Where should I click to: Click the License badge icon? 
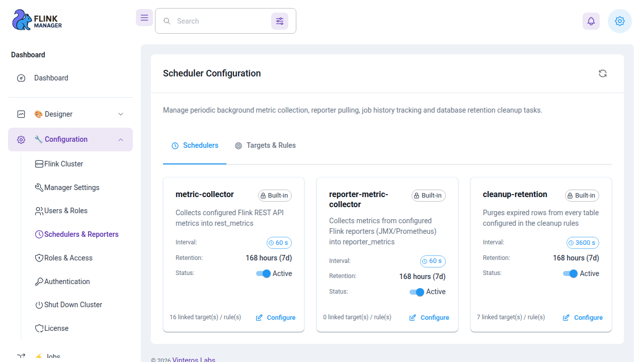(x=39, y=328)
